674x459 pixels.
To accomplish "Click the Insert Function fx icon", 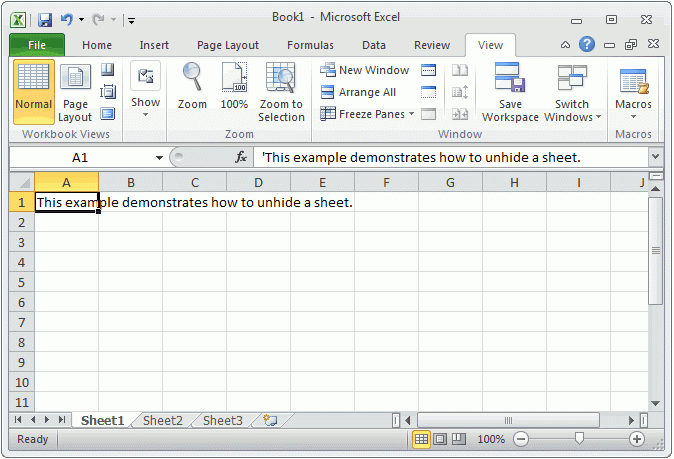I will click(241, 158).
